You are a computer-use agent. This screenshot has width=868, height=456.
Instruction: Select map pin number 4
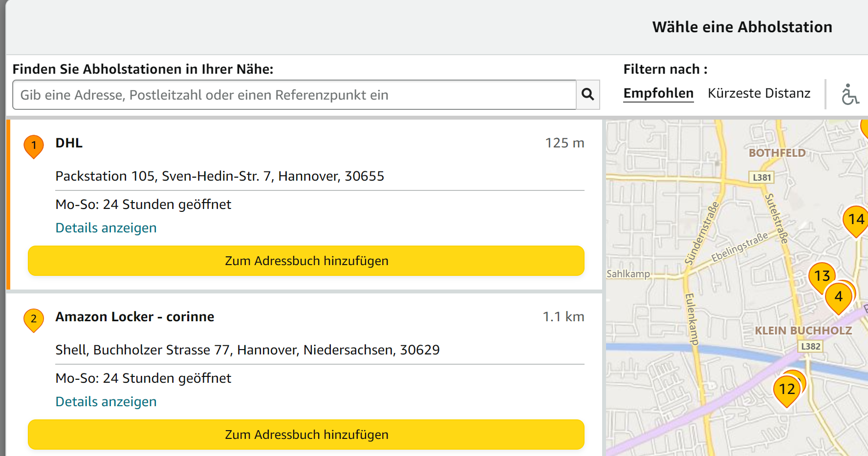tap(838, 297)
